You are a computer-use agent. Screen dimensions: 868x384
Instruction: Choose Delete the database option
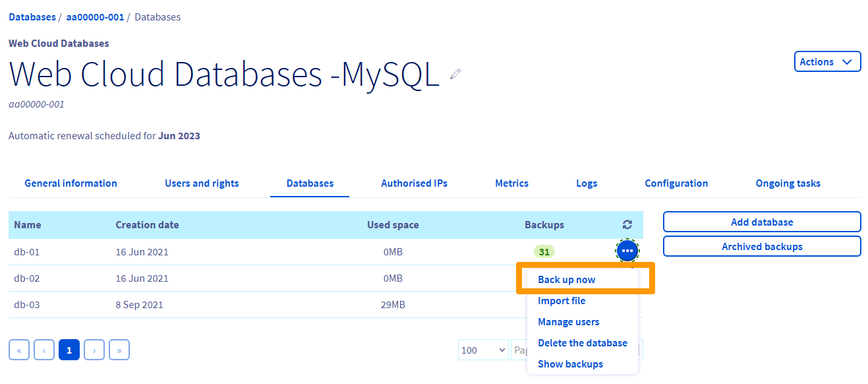coord(583,342)
